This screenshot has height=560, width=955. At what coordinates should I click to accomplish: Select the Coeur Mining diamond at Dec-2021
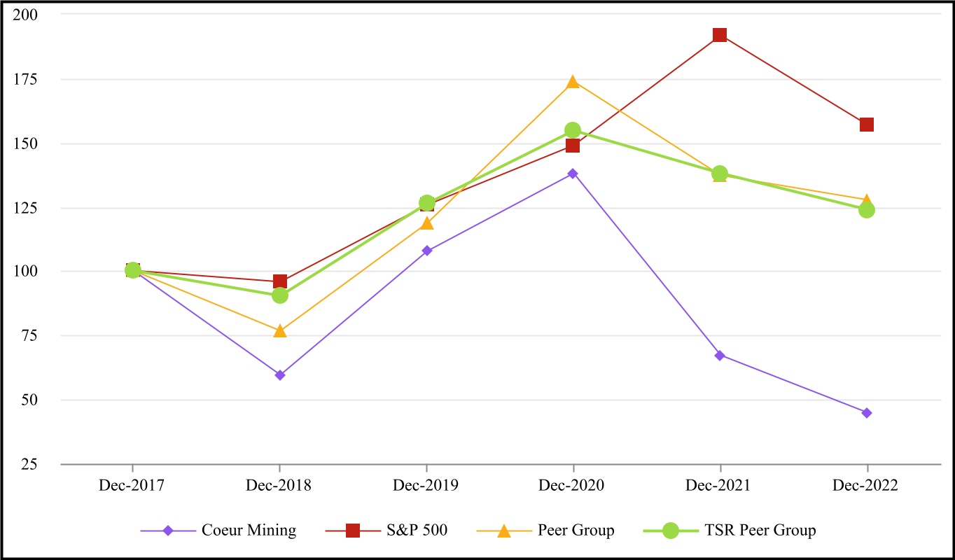[720, 356]
